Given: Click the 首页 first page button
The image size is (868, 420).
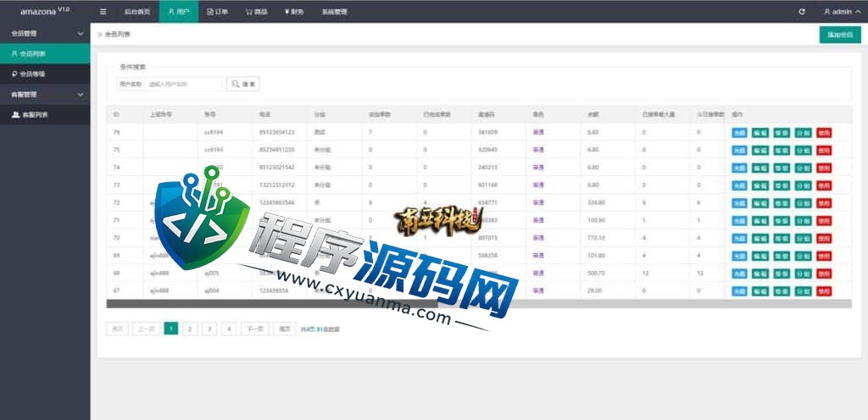Looking at the screenshot, I should (117, 329).
